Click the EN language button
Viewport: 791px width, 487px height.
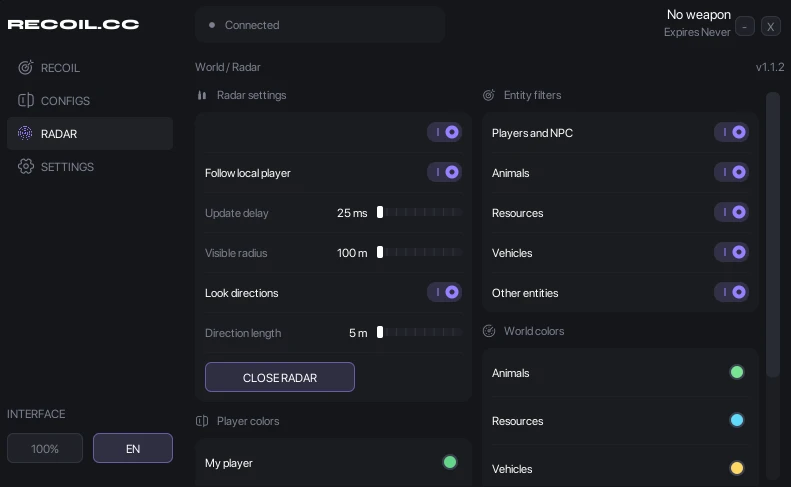(x=133, y=448)
